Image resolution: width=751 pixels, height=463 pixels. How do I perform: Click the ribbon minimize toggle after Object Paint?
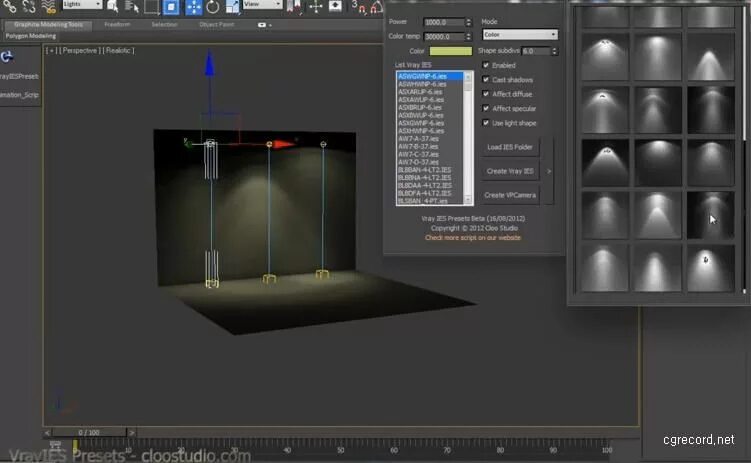pos(264,25)
